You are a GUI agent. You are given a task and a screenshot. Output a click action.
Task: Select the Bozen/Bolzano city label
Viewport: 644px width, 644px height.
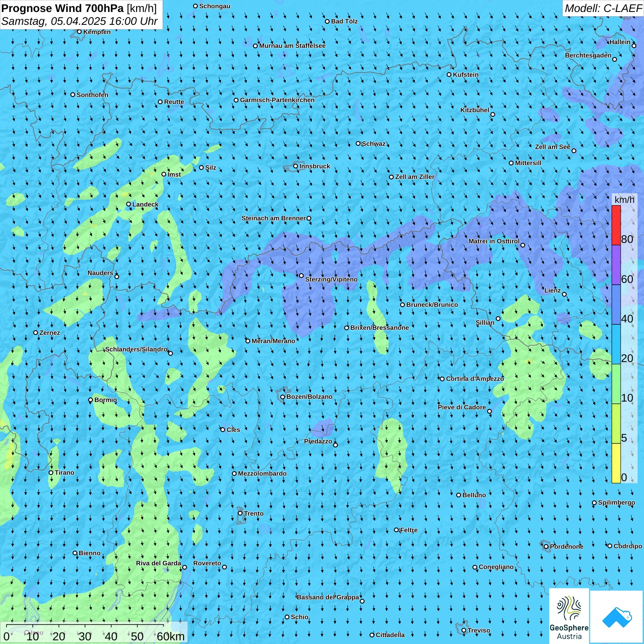(x=309, y=397)
